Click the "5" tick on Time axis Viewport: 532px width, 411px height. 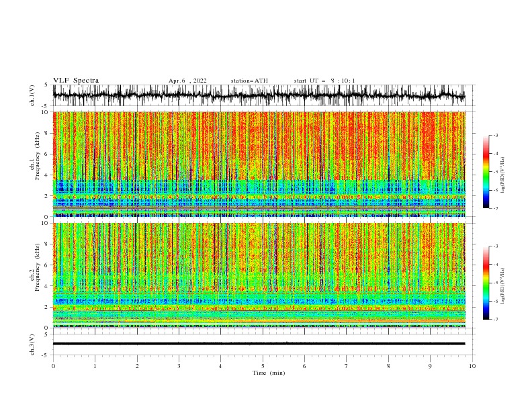tap(263, 366)
